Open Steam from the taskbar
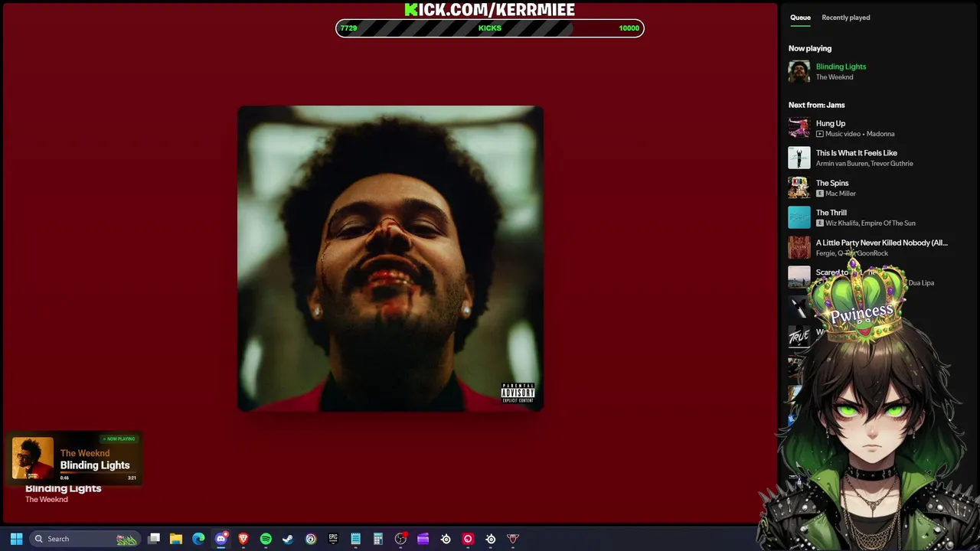 288,539
